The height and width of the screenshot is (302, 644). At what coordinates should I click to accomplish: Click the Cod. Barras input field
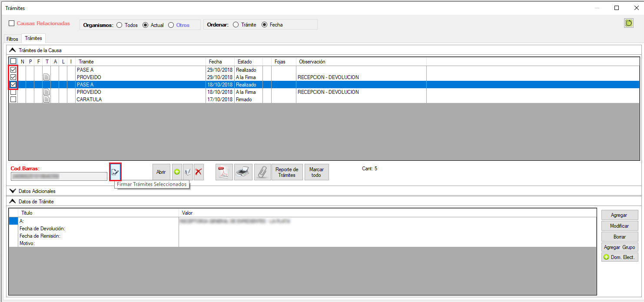pyautogui.click(x=59, y=176)
